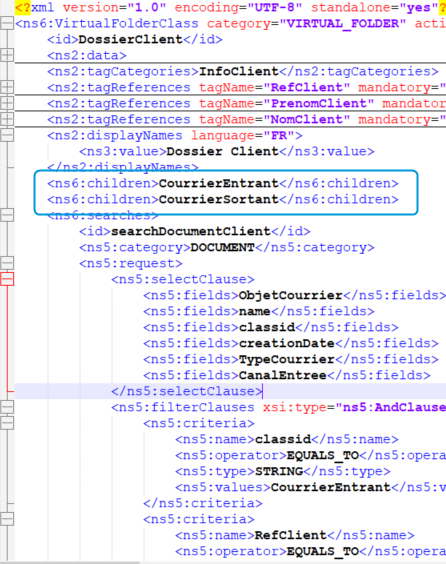Collapse the ns6:VirtualFolderClass root node

[7, 24]
